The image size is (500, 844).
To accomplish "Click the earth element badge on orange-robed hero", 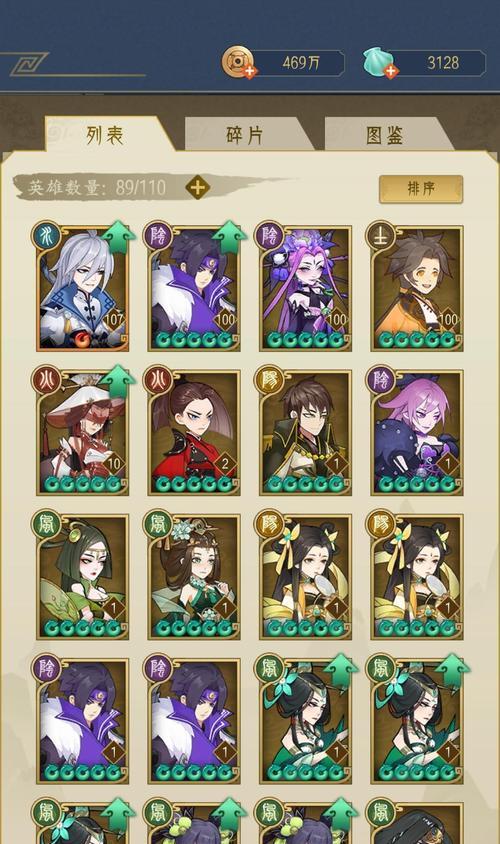I will tap(381, 236).
